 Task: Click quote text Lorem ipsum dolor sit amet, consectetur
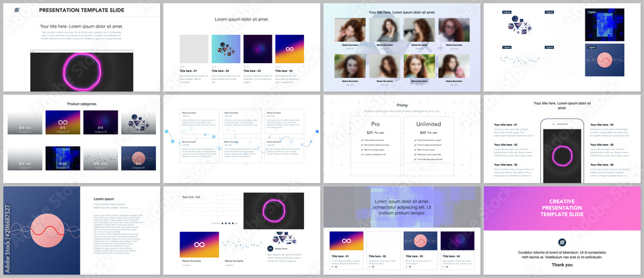402,207
